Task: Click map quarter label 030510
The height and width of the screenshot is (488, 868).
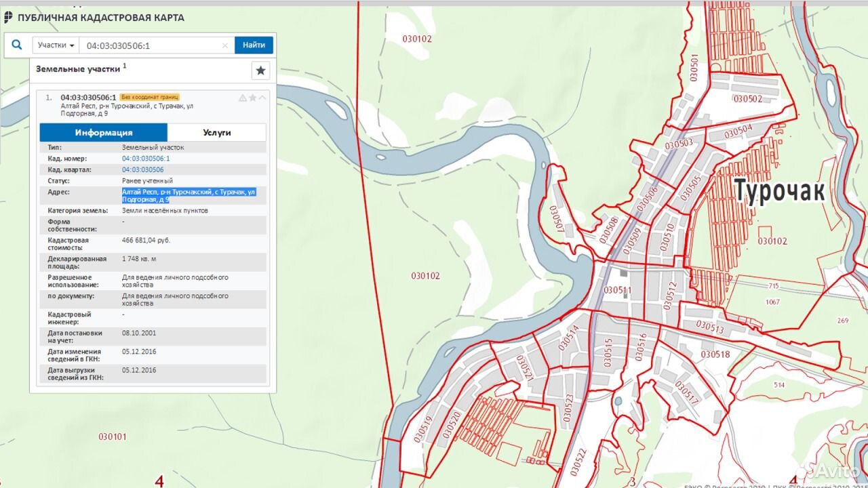Action: [667, 237]
